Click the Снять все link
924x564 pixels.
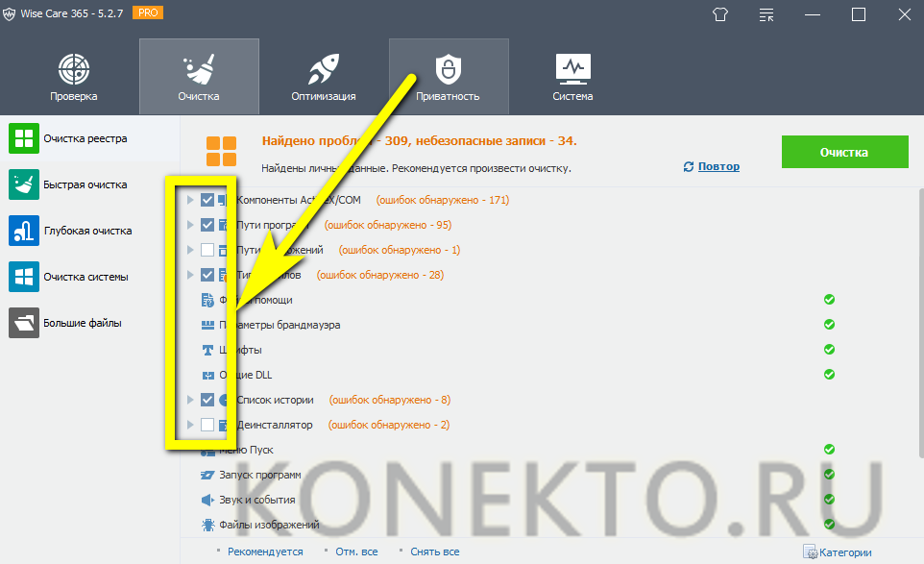coord(435,552)
